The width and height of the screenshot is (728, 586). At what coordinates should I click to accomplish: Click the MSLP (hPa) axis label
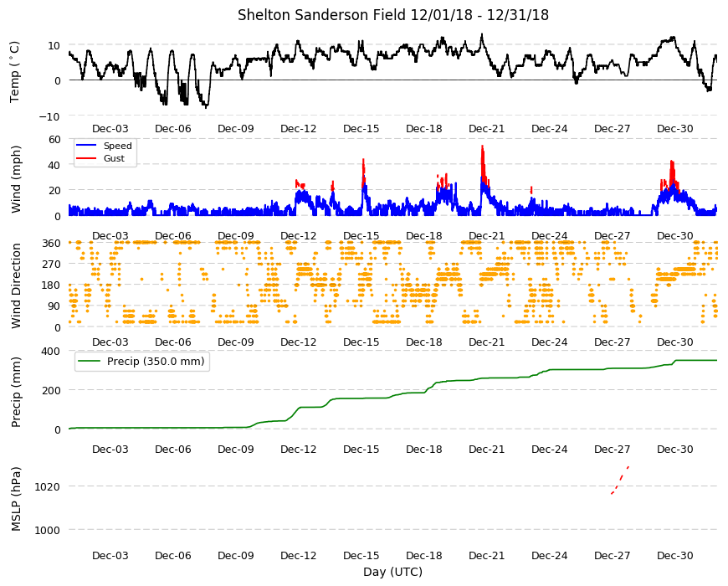(x=16, y=499)
